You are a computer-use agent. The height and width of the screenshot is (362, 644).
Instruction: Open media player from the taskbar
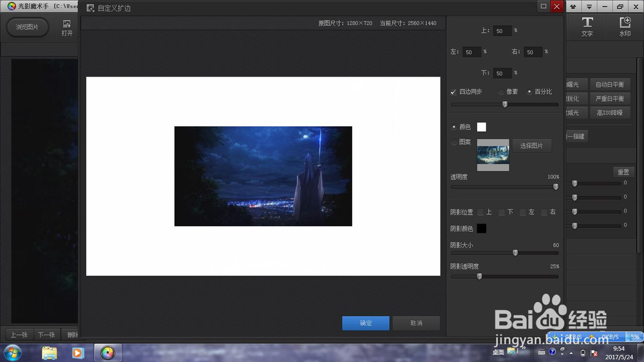coord(78,353)
